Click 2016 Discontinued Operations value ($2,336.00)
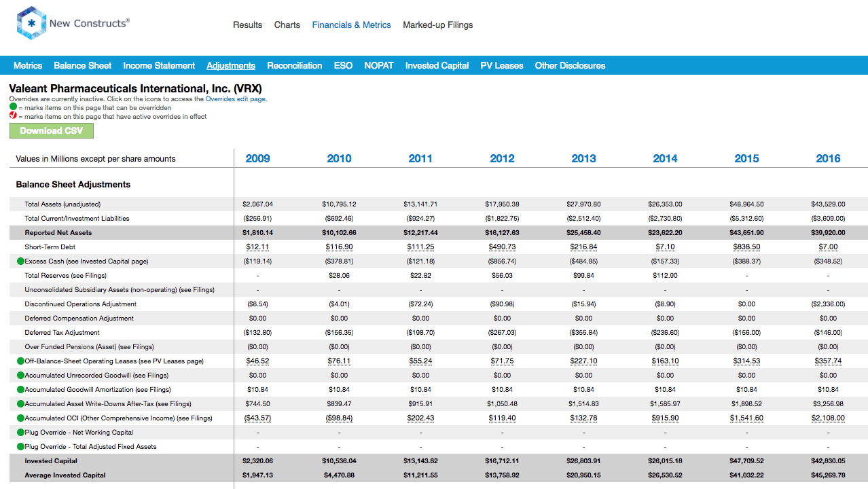The width and height of the screenshot is (868, 489). coord(828,304)
